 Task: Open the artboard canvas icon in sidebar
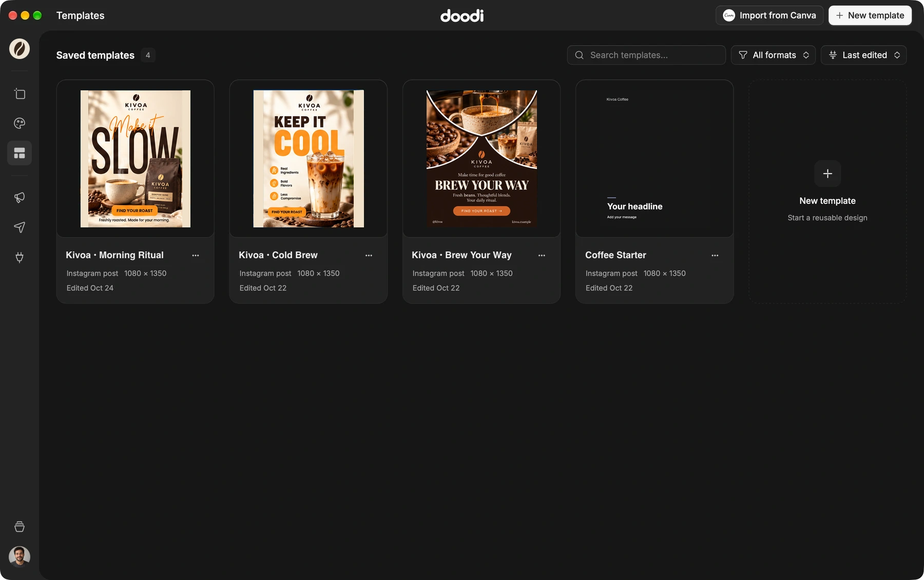(x=20, y=93)
